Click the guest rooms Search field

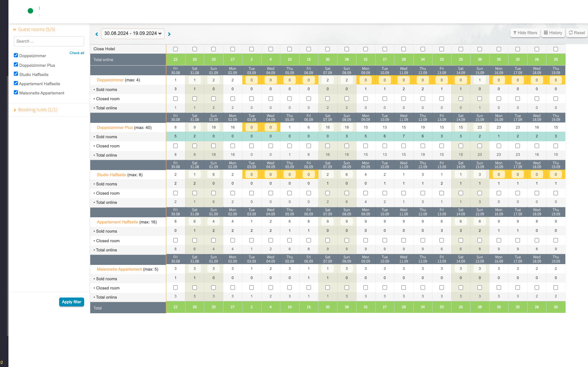point(49,41)
